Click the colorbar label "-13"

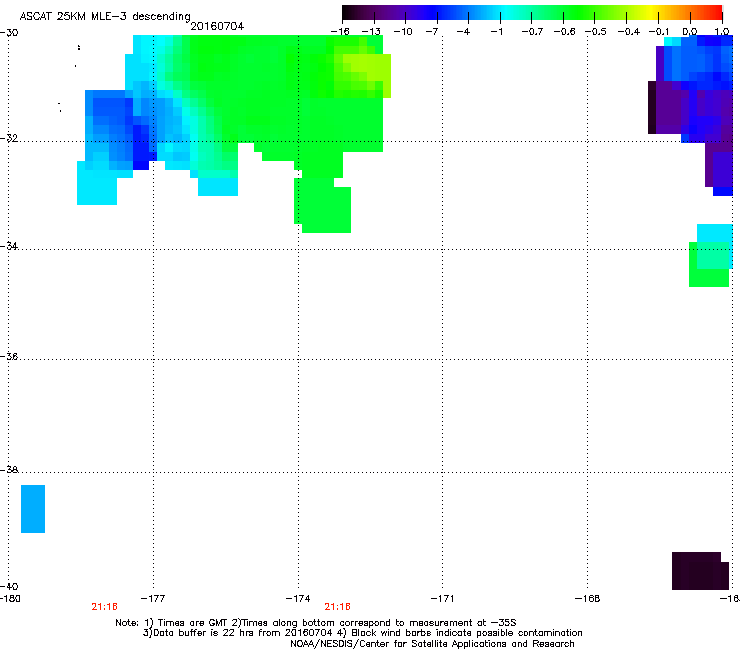click(x=371, y=32)
